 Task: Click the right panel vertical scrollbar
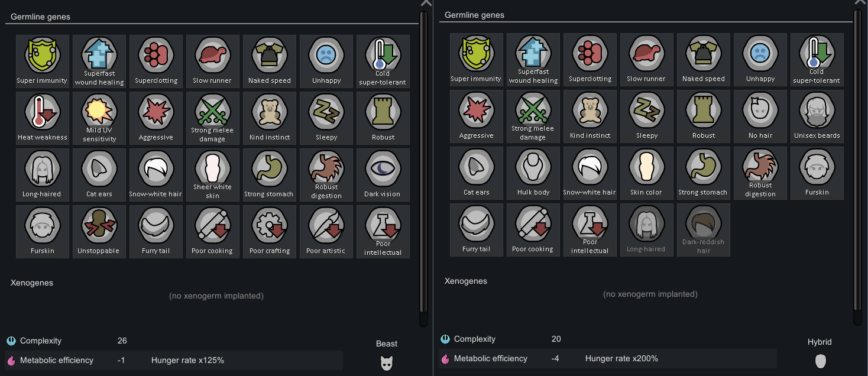[857, 167]
